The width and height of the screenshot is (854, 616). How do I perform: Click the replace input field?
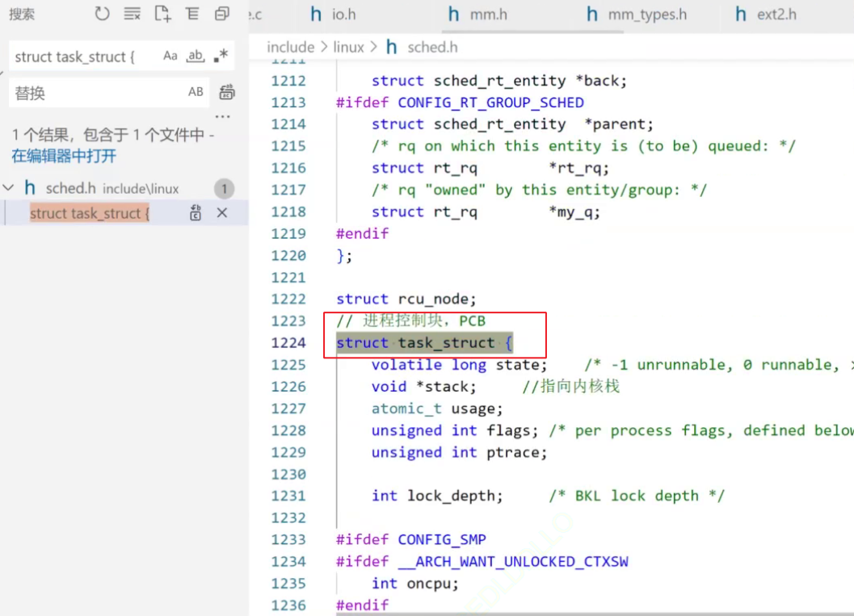(98, 93)
